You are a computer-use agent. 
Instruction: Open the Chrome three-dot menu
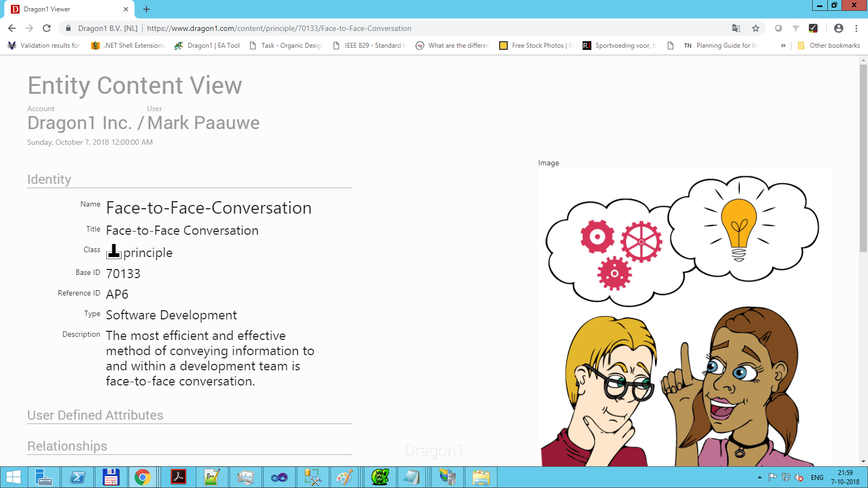coord(857,28)
